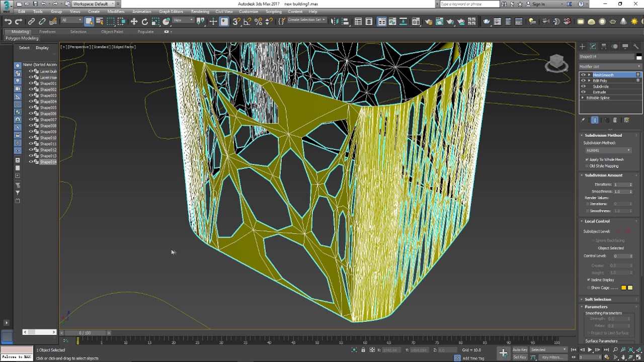Image resolution: width=644 pixels, height=362 pixels.
Task: Click the Auto Key button
Action: coord(520,350)
